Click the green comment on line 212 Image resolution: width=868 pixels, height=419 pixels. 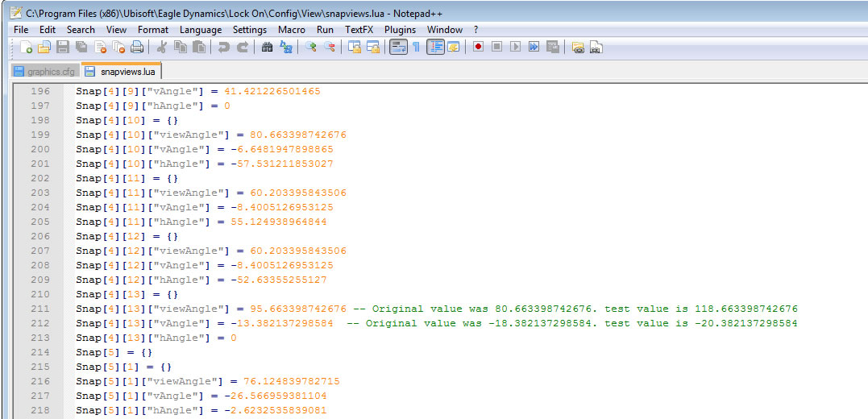pos(572,323)
